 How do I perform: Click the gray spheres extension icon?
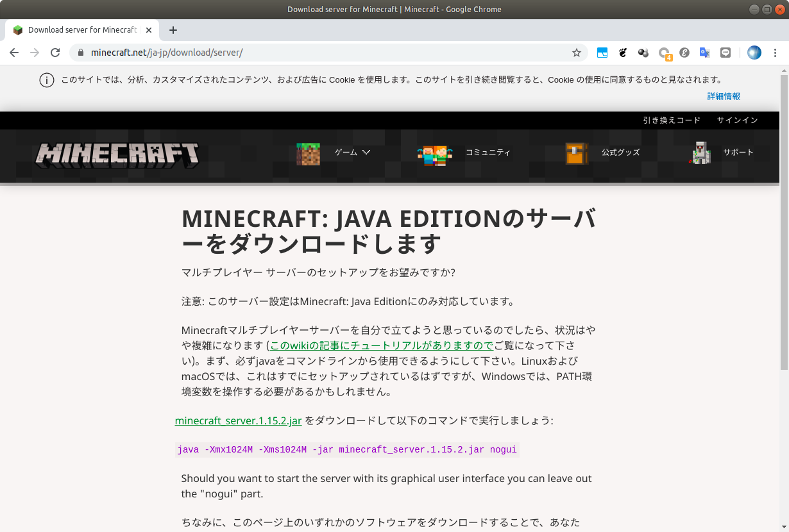(x=643, y=53)
